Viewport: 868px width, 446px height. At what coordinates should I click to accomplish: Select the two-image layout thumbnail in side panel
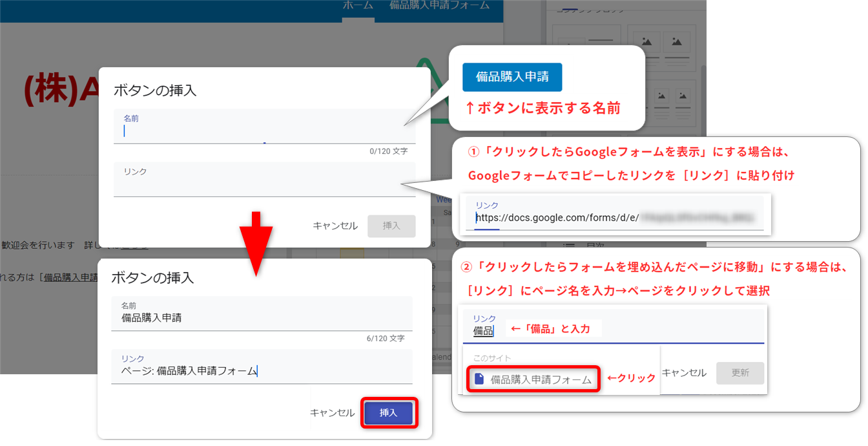[661, 47]
